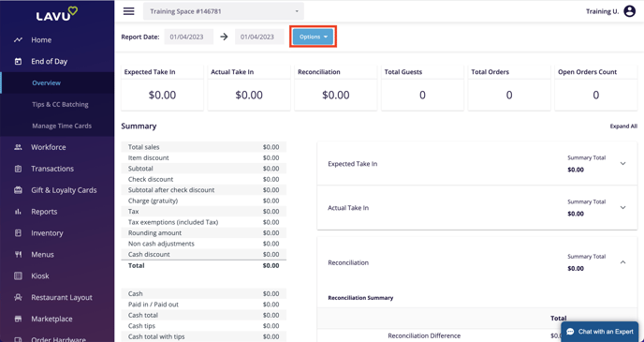This screenshot has width=644, height=342.
Task: Click the Reconciliation Difference row
Action: [477, 335]
